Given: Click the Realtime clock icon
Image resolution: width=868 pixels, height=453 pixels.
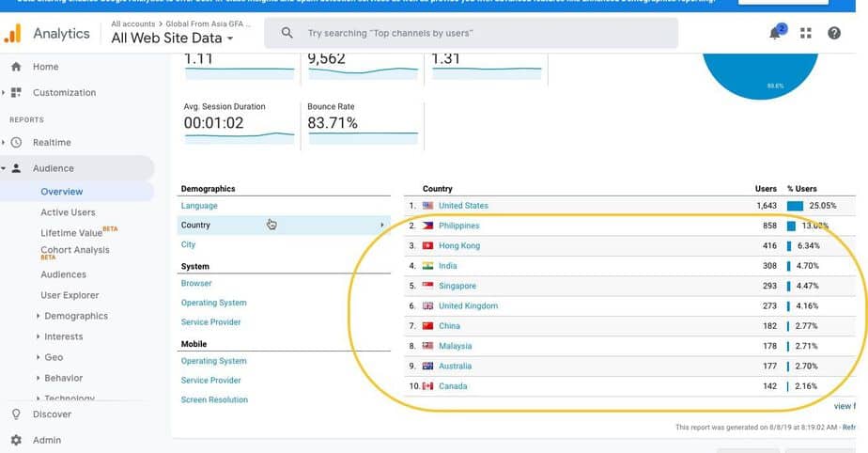Looking at the screenshot, I should click(16, 143).
